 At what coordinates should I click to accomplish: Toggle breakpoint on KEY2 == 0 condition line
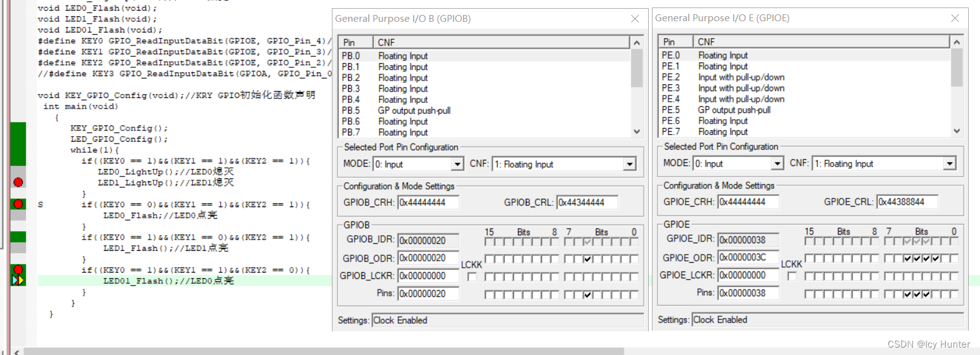tap(18, 270)
